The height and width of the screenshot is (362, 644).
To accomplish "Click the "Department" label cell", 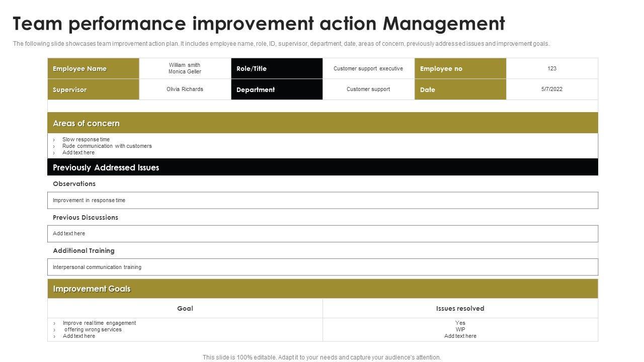I will click(277, 89).
